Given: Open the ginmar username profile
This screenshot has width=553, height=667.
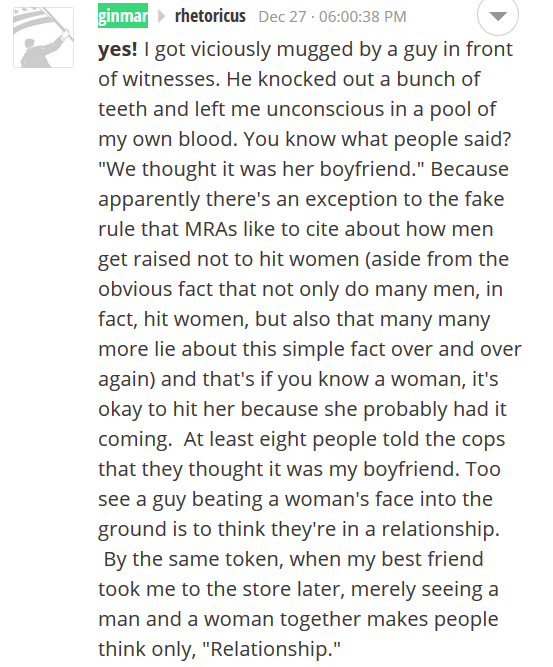Looking at the screenshot, I should pyautogui.click(x=123, y=16).
